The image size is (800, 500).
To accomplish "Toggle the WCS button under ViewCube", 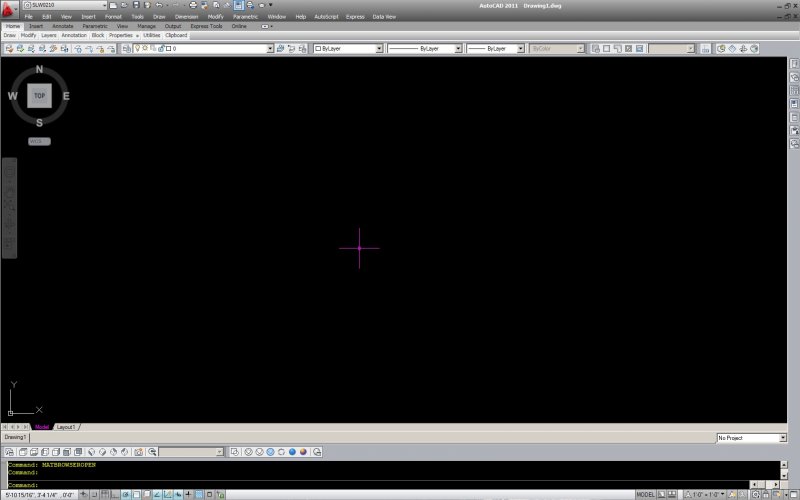I will click(x=39, y=141).
